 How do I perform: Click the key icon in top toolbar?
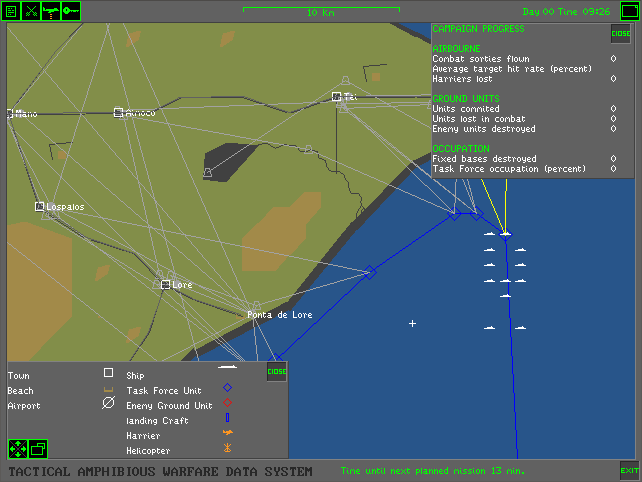click(70, 11)
